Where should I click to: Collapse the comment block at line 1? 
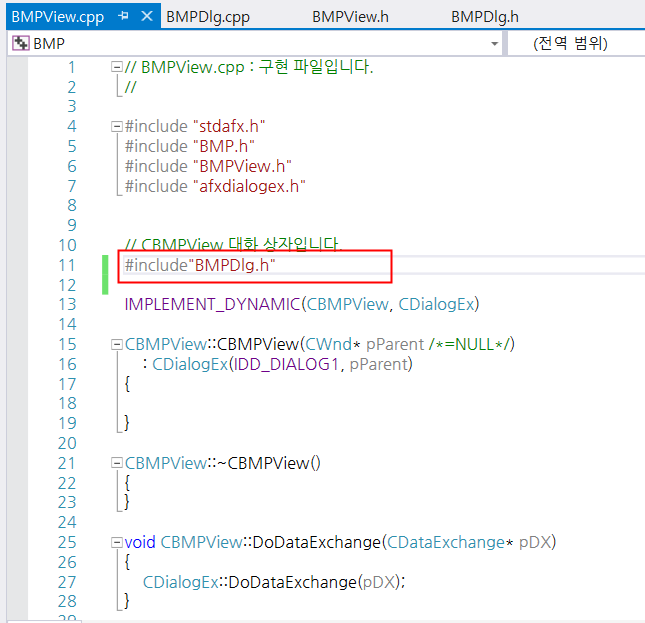[x=117, y=67]
